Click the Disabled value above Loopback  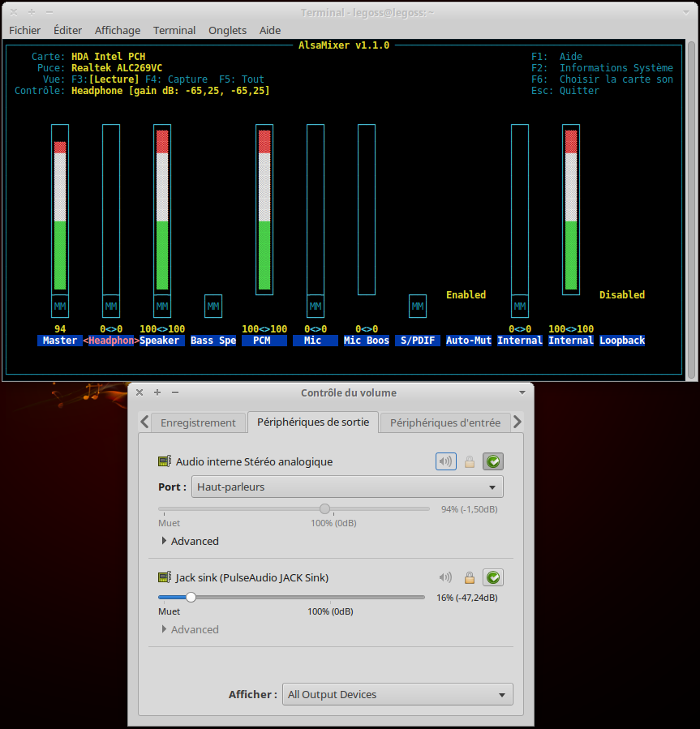click(622, 294)
